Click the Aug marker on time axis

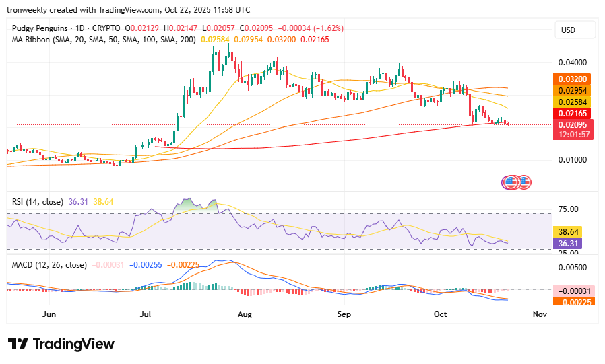(245, 314)
